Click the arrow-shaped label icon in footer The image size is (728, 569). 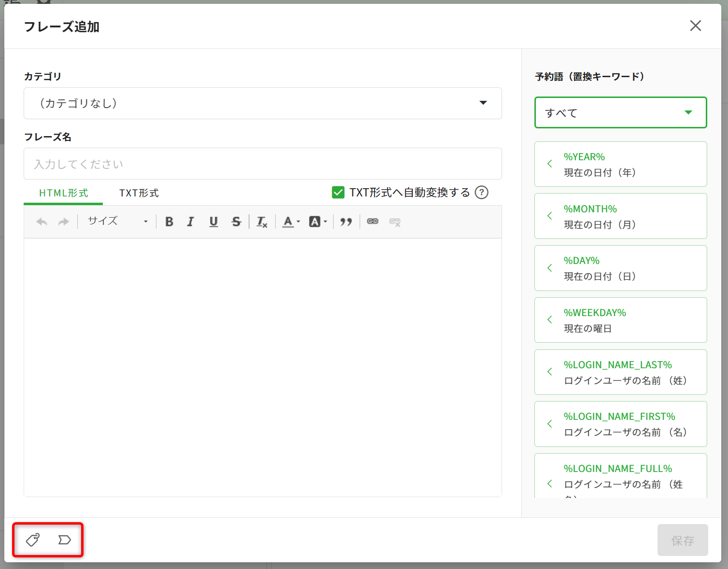[64, 540]
